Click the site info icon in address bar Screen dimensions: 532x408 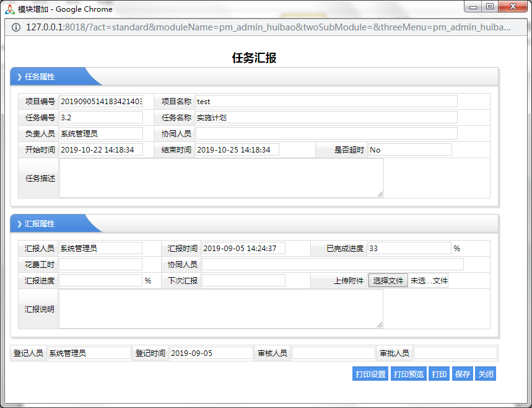point(15,28)
